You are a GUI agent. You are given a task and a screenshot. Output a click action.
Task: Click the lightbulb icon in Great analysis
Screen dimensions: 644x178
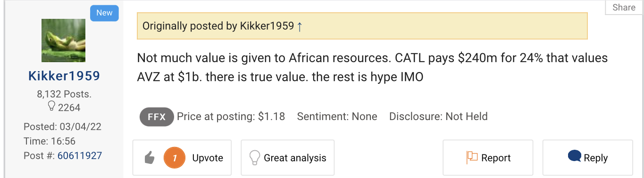click(255, 158)
